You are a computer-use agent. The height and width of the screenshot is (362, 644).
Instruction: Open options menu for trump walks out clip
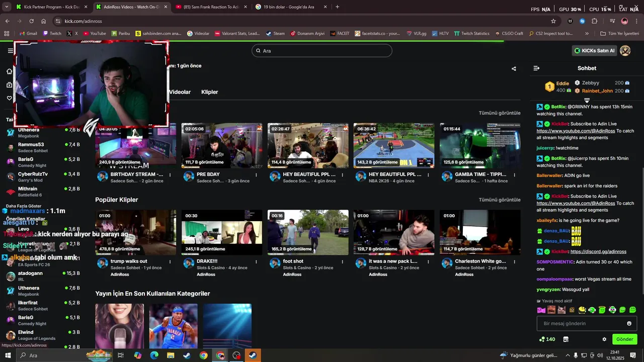coord(170,261)
